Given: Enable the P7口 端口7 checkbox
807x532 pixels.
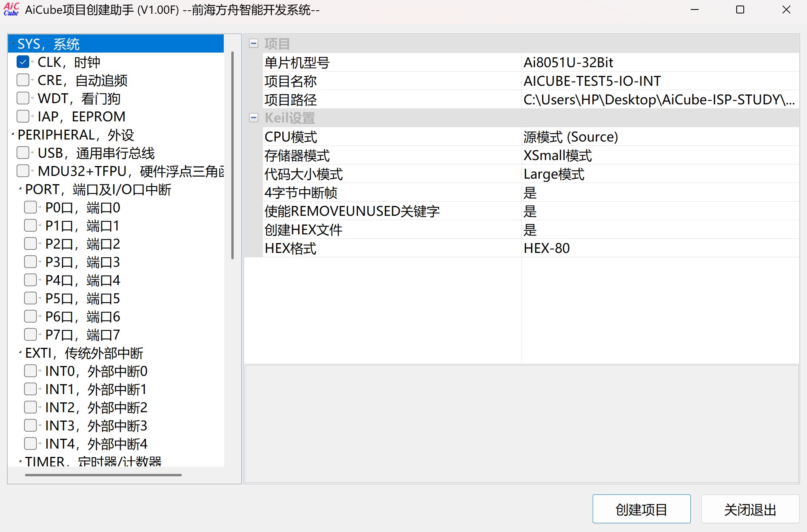Looking at the screenshot, I should [30, 335].
